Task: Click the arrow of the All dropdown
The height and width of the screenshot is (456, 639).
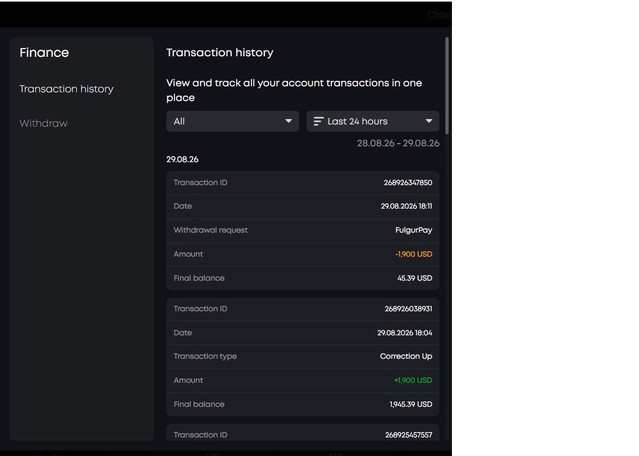Action: pyautogui.click(x=289, y=121)
